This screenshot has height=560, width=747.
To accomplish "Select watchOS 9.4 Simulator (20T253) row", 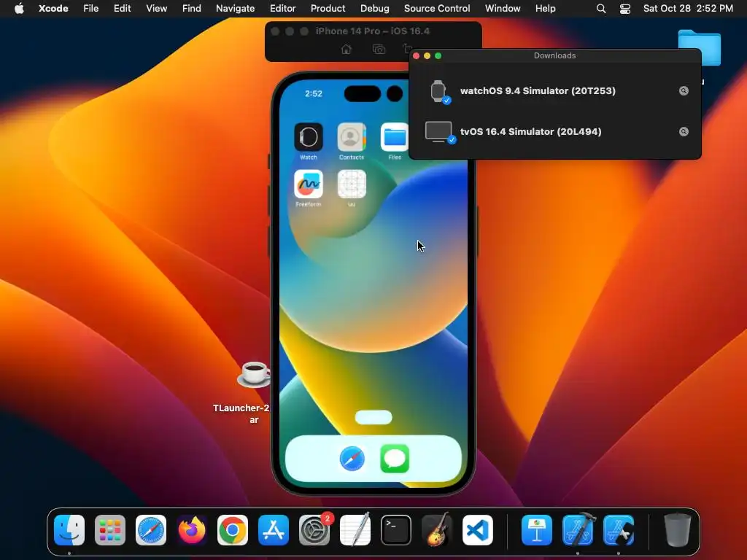I will click(555, 91).
